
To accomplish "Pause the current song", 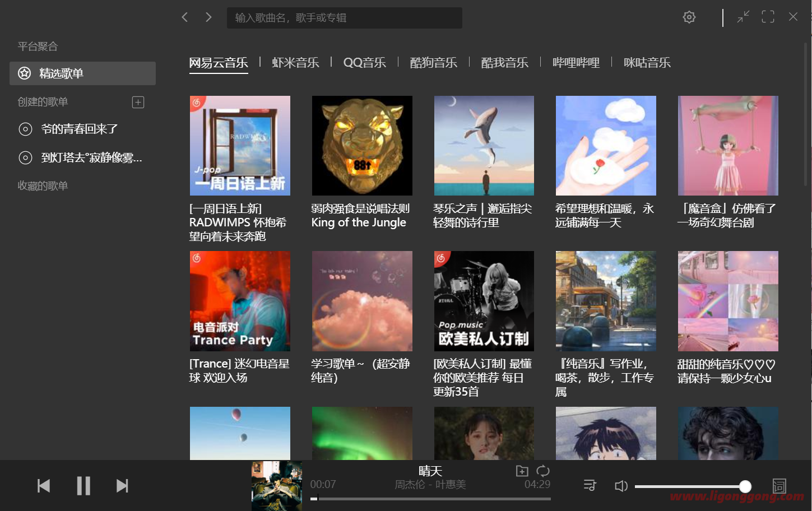I will point(83,486).
